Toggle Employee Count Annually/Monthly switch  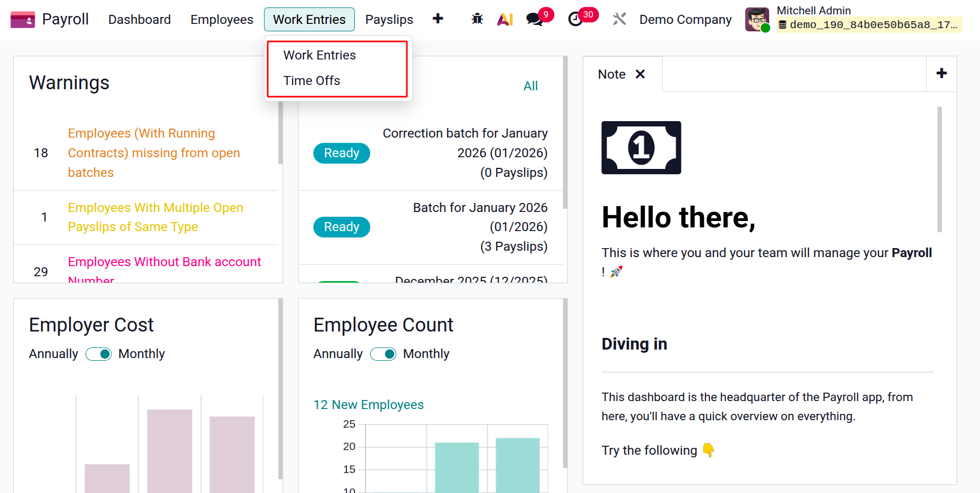click(x=383, y=354)
